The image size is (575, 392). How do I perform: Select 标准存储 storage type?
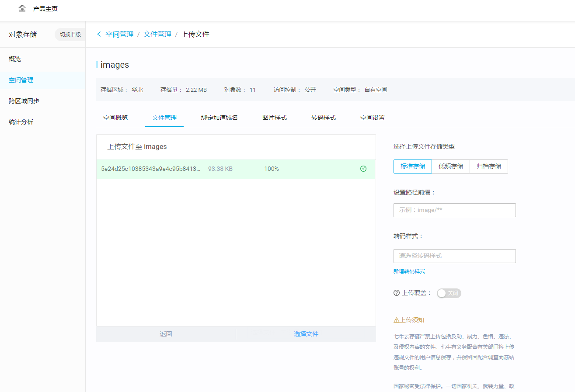point(413,167)
